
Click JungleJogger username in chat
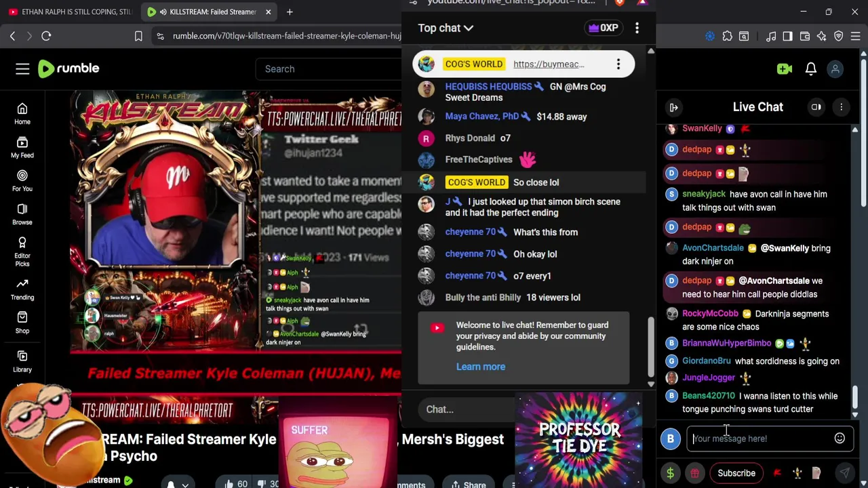pyautogui.click(x=709, y=378)
